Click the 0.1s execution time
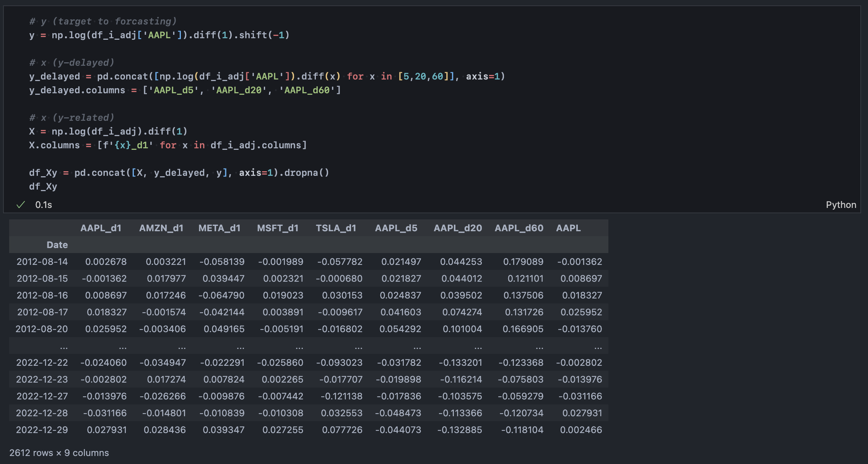Image resolution: width=868 pixels, height=464 pixels. click(44, 205)
